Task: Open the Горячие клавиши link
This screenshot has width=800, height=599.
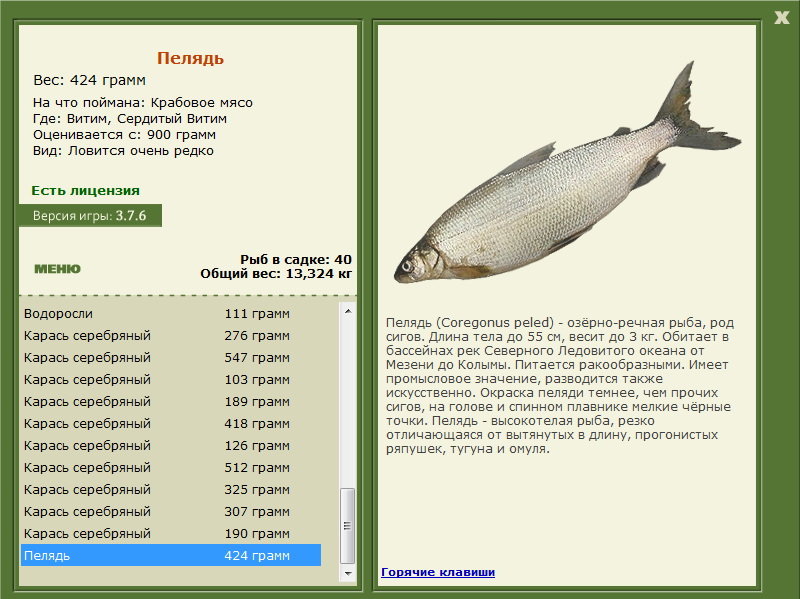Action: [438, 572]
